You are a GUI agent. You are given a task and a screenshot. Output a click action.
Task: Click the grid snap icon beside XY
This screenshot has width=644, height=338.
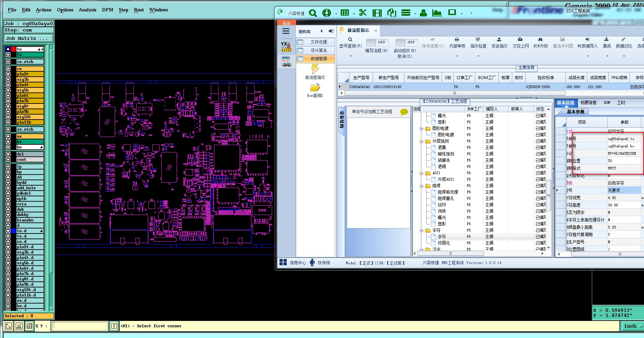pos(30,326)
